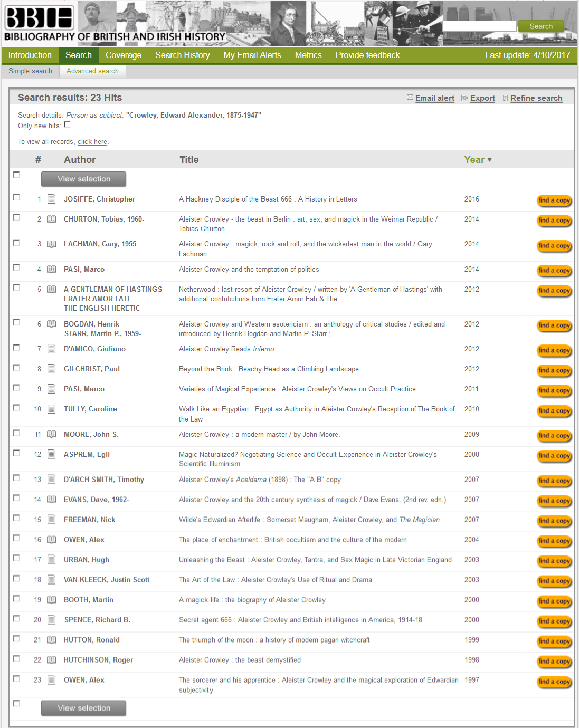Screen dimensions: 579x728
Task: Click the Export icon
Action: click(464, 98)
